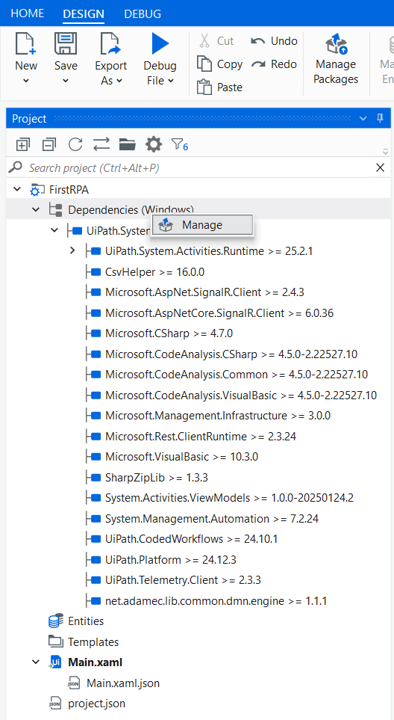The image size is (394, 720).
Task: Expand UiPath.System.Activities.Runtime node
Action: coord(72,251)
